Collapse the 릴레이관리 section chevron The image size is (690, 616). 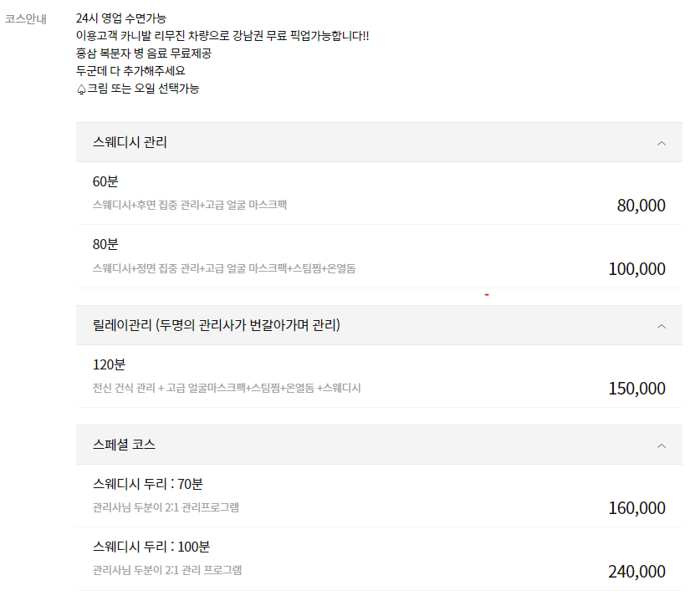[x=661, y=325]
